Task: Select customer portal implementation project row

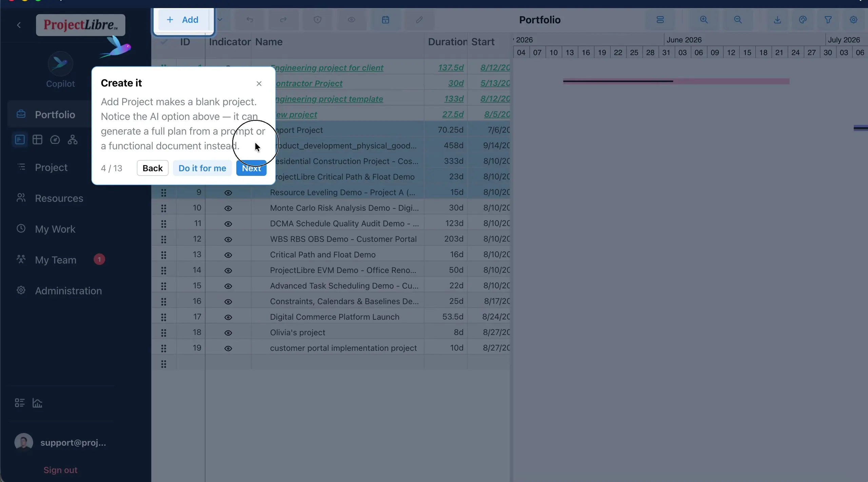Action: tap(331, 348)
